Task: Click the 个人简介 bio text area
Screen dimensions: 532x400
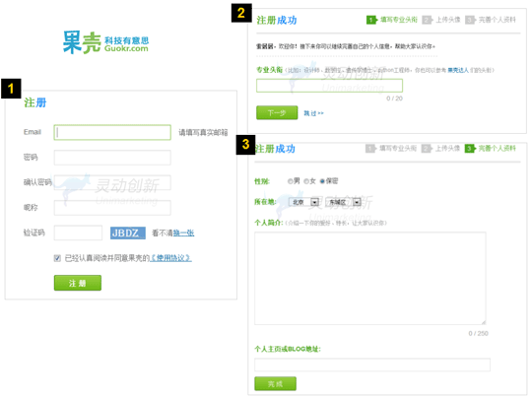Action: [370, 279]
